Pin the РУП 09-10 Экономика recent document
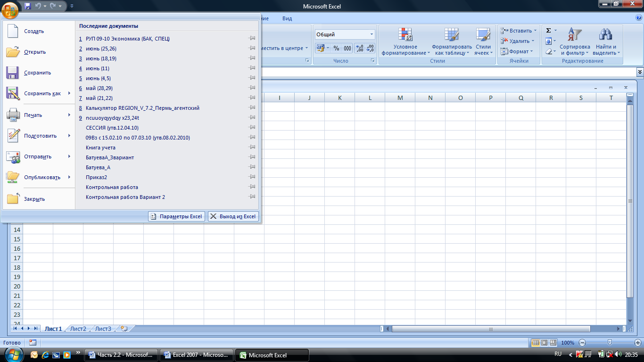This screenshot has height=362, width=644. [x=252, y=39]
